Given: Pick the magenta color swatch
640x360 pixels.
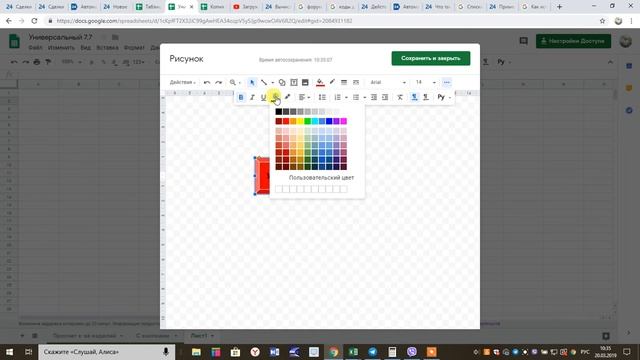Looking at the screenshot, I should 344,121.
